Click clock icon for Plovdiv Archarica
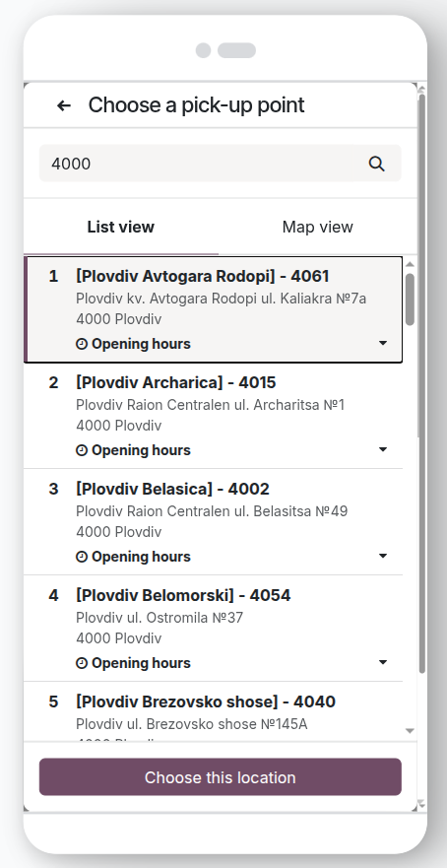Viewport: 447px width, 868px height. pos(82,450)
